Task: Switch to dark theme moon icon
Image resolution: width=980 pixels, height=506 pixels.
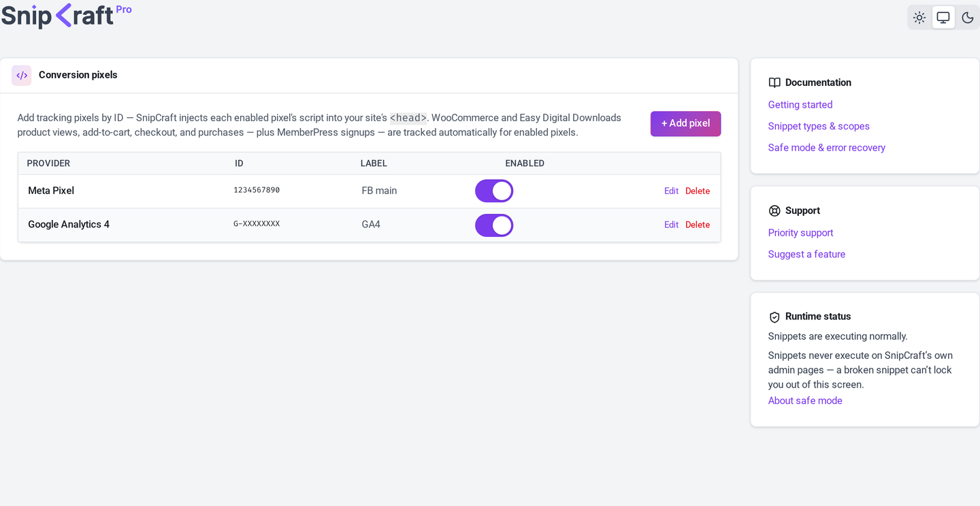Action: coord(967,18)
